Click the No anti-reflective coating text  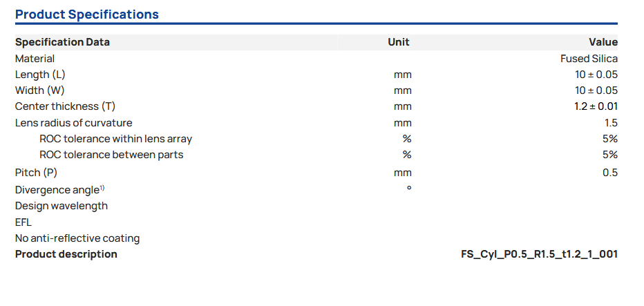pos(77,238)
